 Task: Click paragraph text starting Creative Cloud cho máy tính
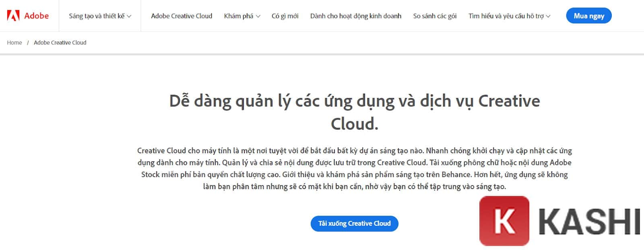pos(355,169)
